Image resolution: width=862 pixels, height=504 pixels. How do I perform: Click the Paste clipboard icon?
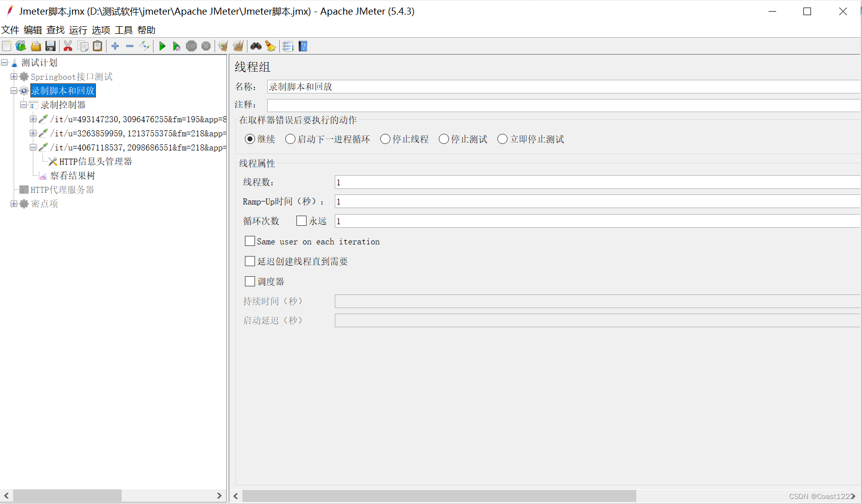tap(97, 46)
